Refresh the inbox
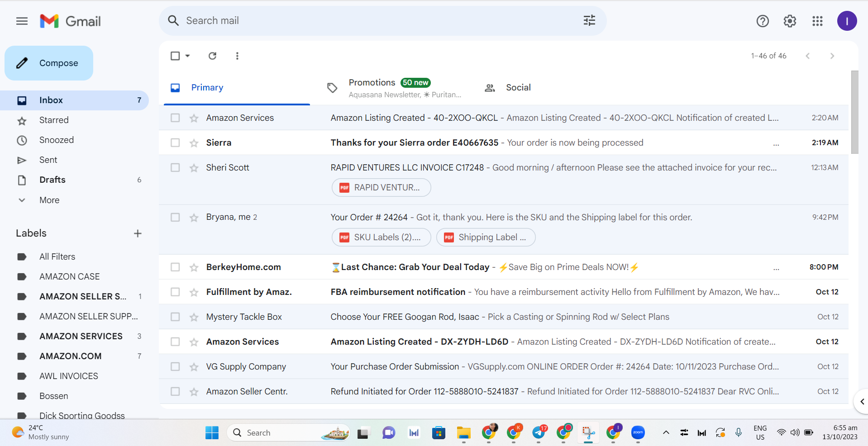This screenshot has width=868, height=446. click(x=212, y=56)
